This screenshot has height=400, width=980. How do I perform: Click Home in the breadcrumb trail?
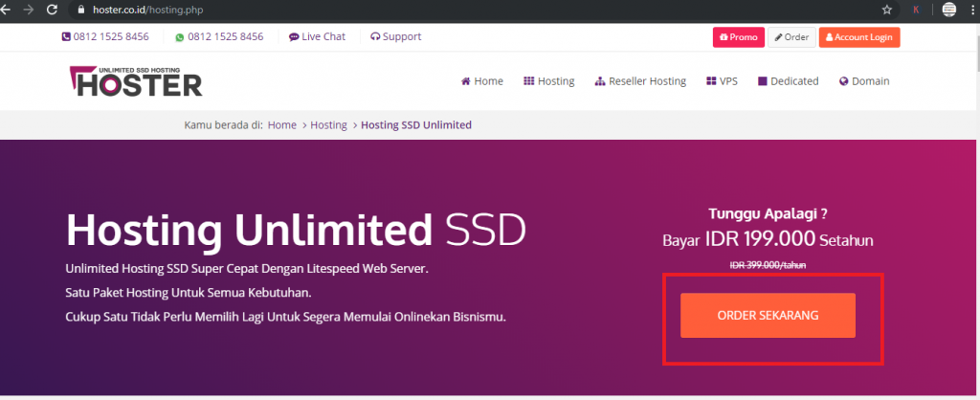[281, 125]
